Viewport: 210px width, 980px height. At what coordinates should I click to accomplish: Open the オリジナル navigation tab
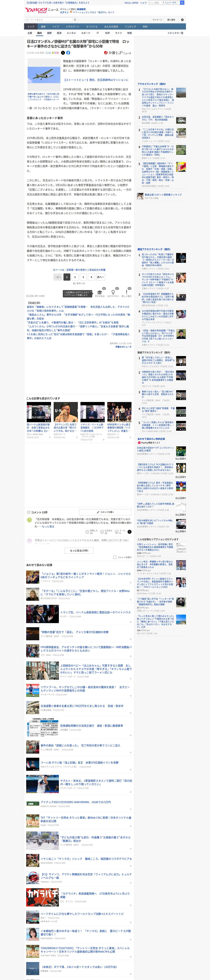tap(92, 27)
